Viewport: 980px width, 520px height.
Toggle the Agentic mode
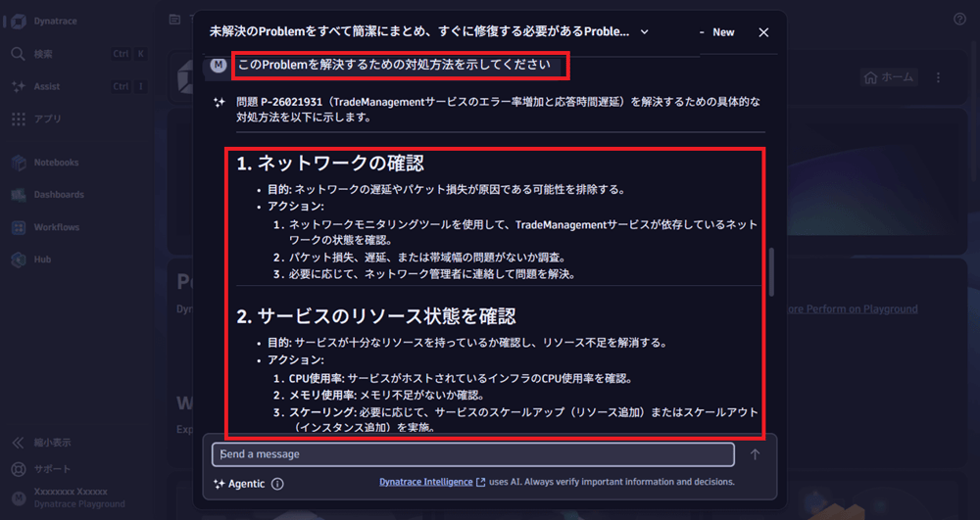coord(239,484)
